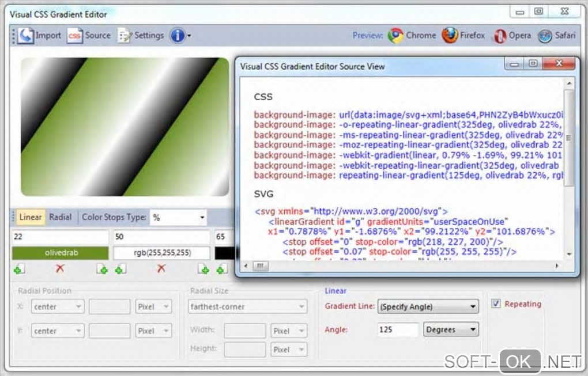Image resolution: width=588 pixels, height=376 pixels.
Task: Click the -o-repeating-linear-gradient CSS line
Action: pos(408,125)
